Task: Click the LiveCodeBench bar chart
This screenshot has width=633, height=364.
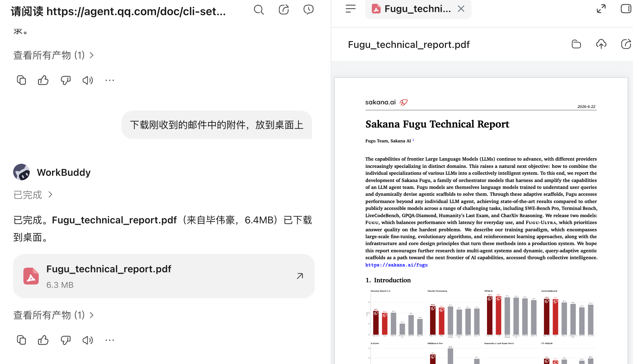Action: click(568, 313)
